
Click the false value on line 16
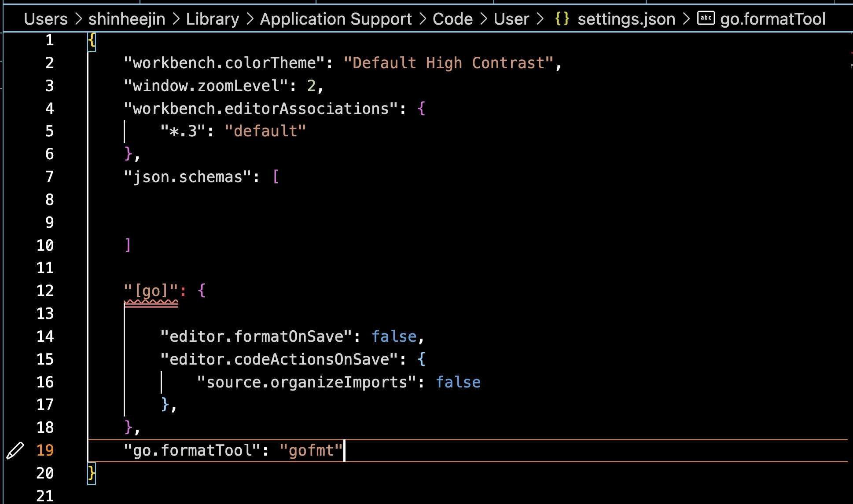pyautogui.click(x=458, y=382)
